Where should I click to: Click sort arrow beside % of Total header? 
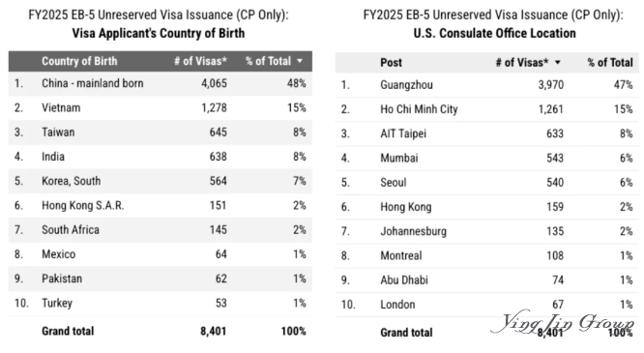300,61
